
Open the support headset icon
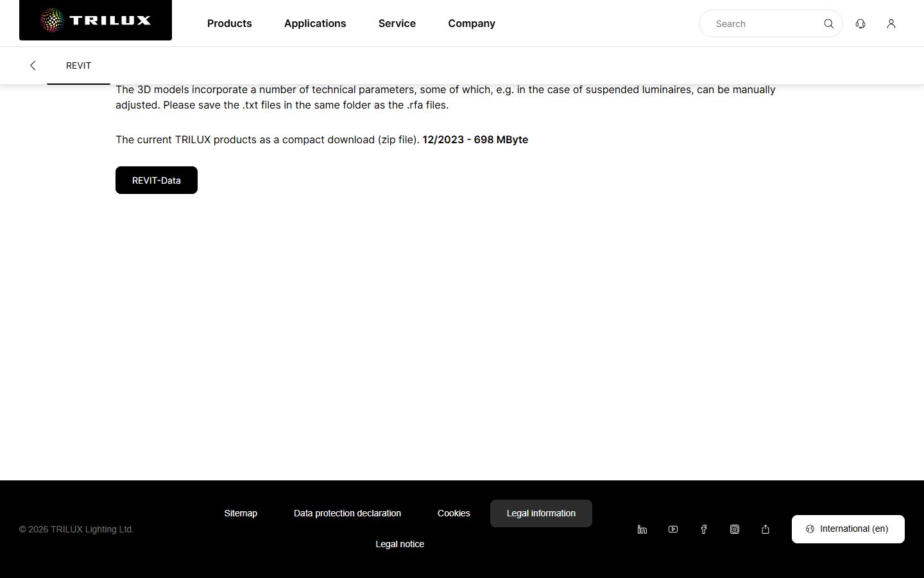point(860,24)
